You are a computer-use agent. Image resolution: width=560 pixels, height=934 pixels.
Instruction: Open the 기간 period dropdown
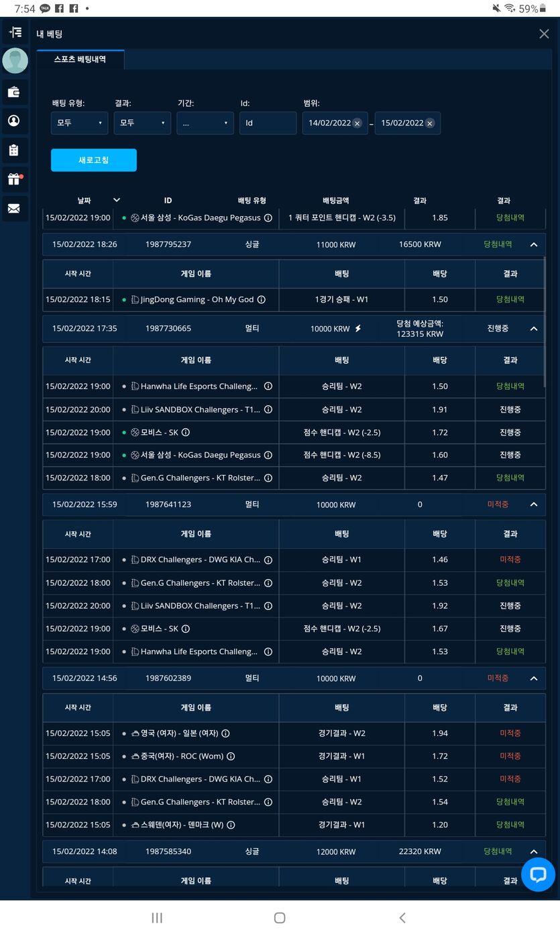click(x=205, y=123)
